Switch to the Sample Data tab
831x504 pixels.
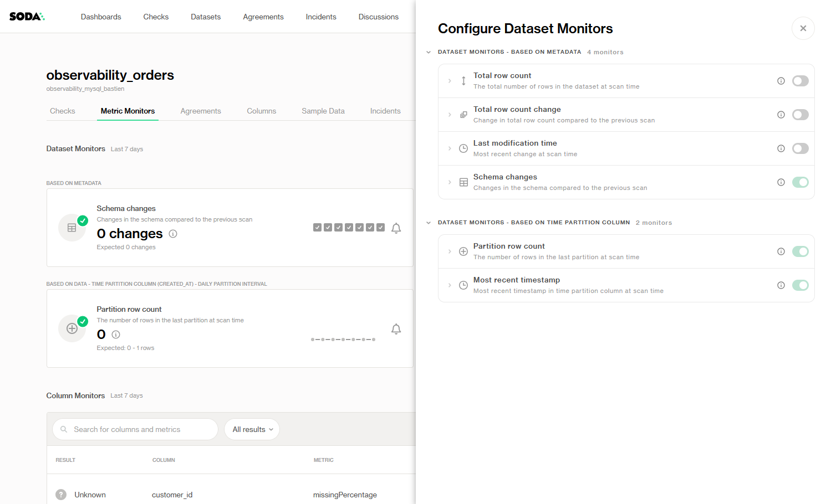coord(323,111)
